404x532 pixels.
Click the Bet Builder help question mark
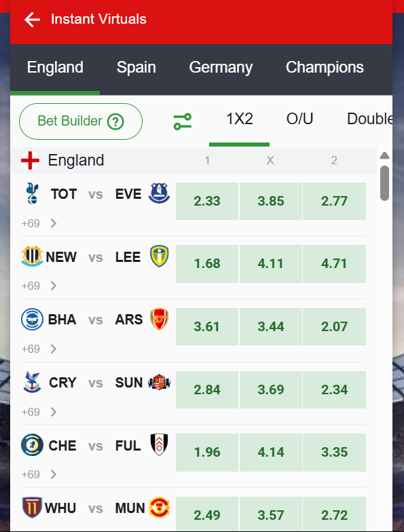pyautogui.click(x=115, y=121)
